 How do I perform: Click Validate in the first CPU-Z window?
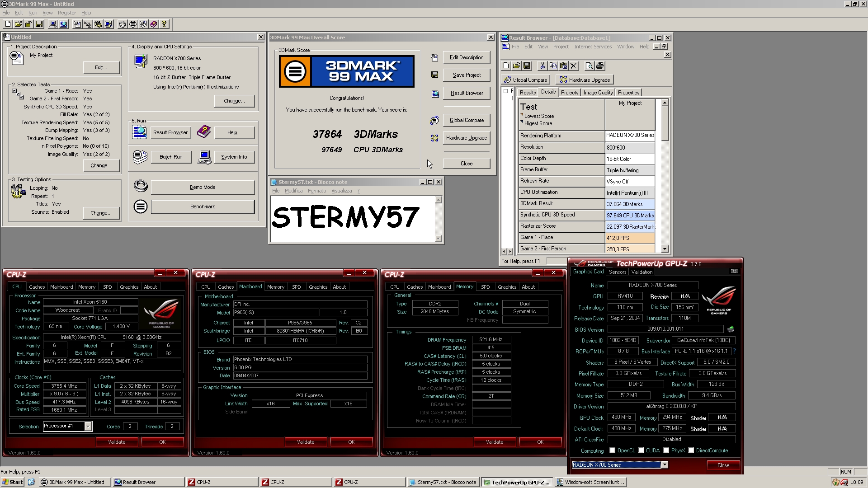pos(117,442)
